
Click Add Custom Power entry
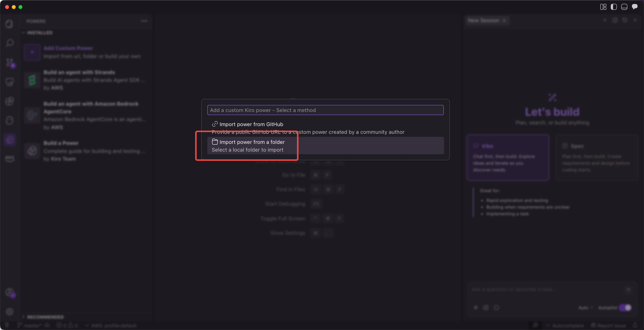68,48
